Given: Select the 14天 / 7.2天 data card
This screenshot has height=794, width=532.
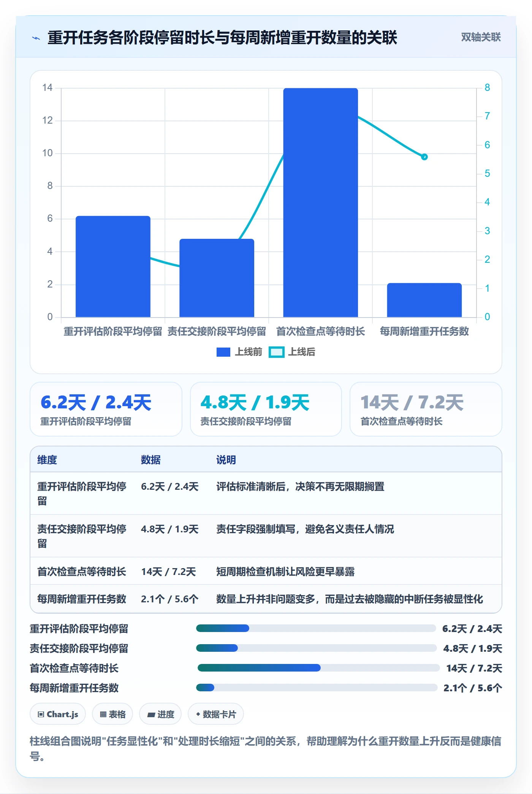Looking at the screenshot, I should (x=426, y=409).
